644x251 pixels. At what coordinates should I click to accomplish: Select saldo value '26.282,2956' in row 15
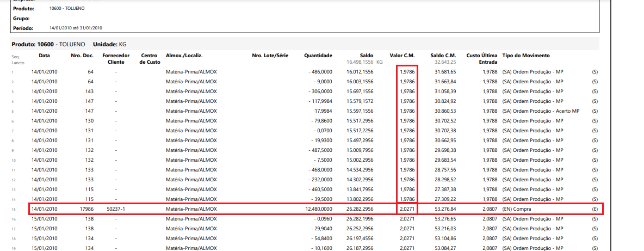(x=360, y=209)
